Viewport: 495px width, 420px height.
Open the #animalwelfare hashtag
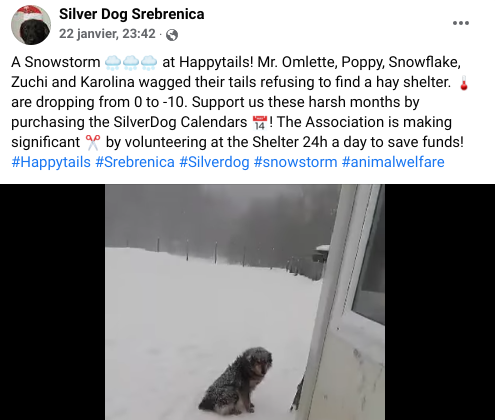(x=393, y=162)
